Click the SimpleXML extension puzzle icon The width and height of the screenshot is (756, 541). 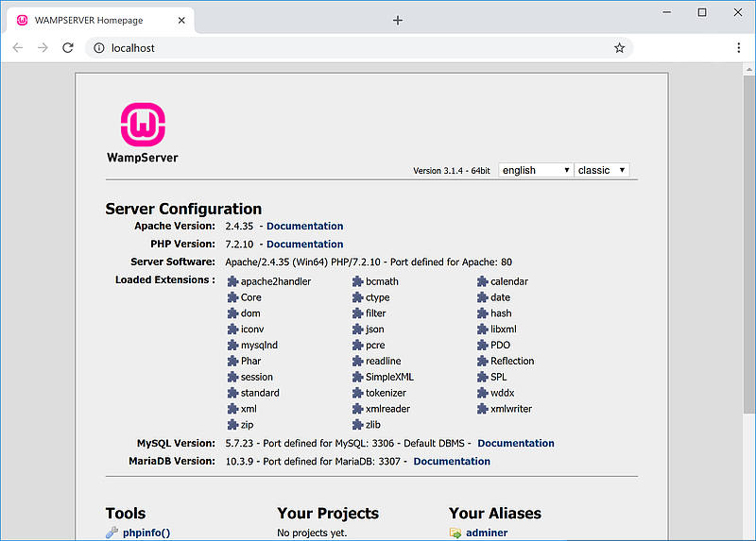358,377
